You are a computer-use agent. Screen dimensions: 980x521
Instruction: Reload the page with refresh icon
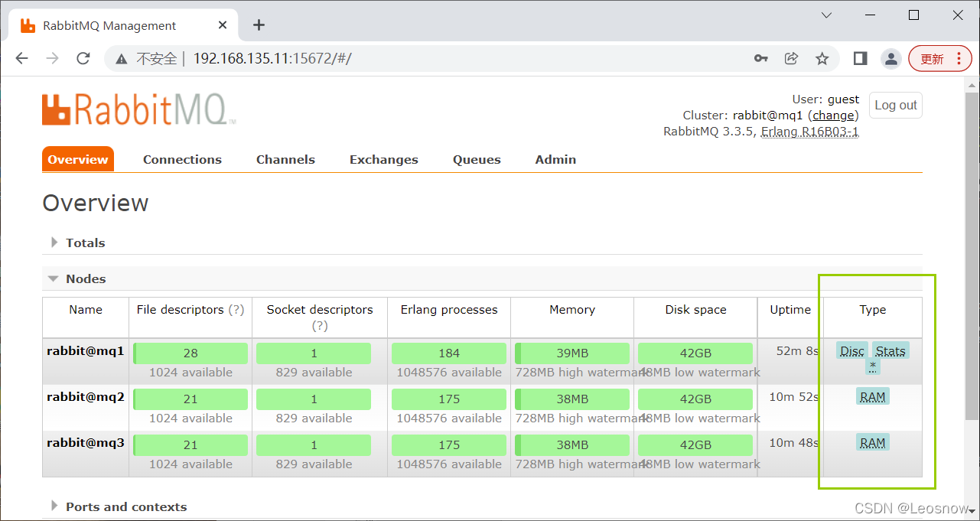coord(83,59)
